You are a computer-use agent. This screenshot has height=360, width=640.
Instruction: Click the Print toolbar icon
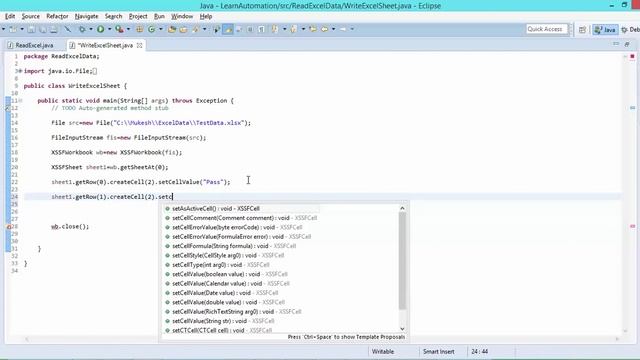[53, 29]
